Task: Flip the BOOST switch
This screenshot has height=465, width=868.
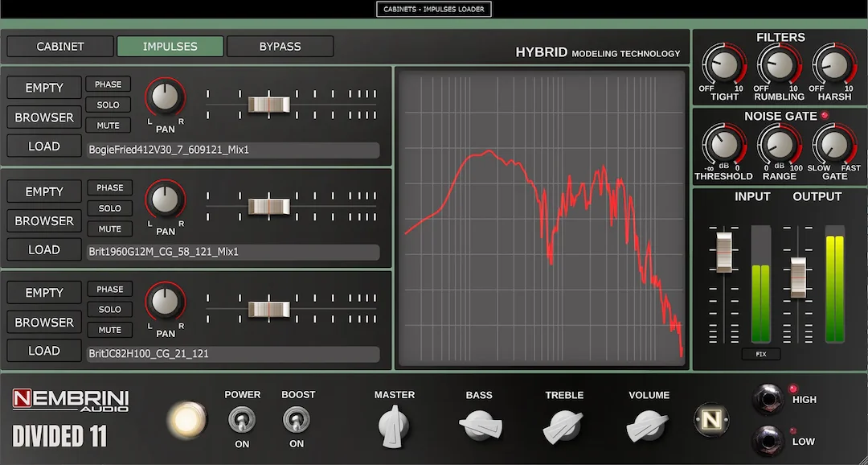Action: [x=297, y=420]
